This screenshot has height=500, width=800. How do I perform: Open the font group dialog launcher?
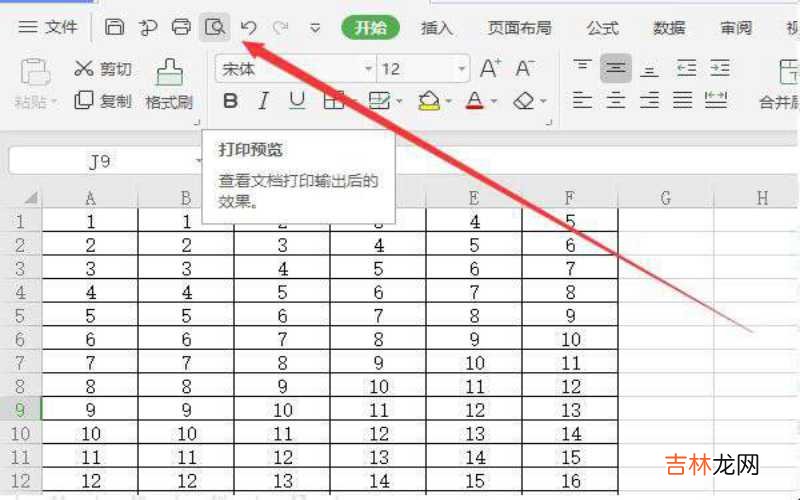coord(549,122)
